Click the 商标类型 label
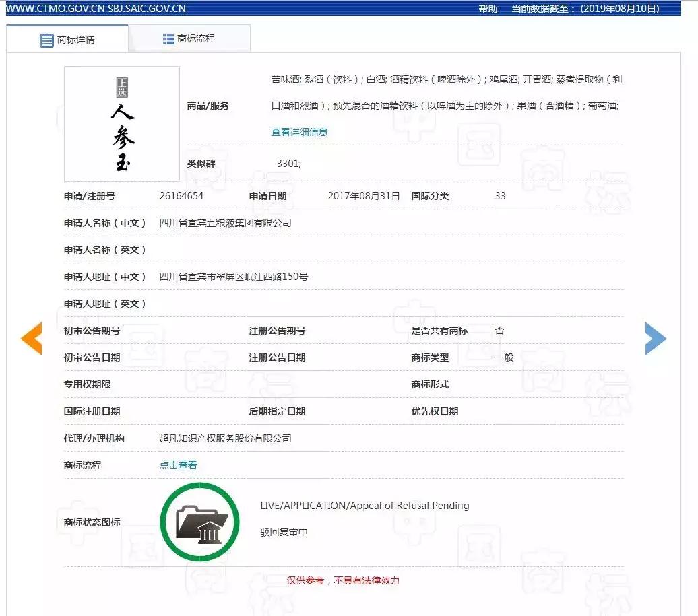The height and width of the screenshot is (616, 698). 430,357
